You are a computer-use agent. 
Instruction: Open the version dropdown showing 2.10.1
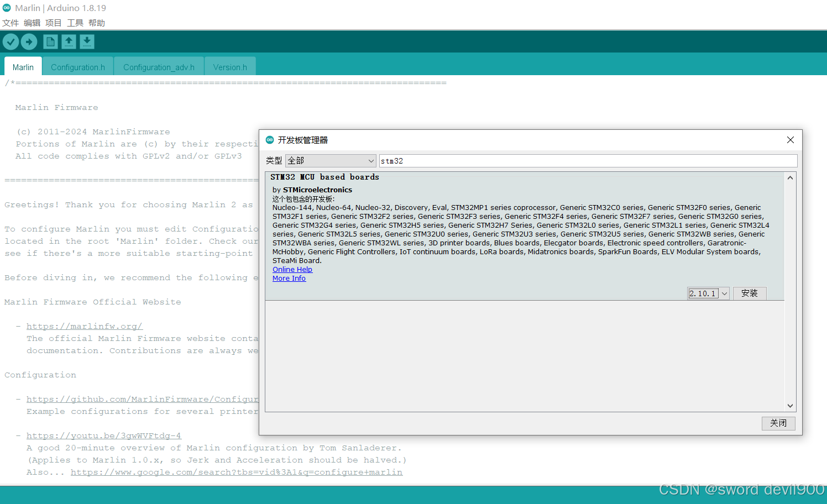point(709,293)
